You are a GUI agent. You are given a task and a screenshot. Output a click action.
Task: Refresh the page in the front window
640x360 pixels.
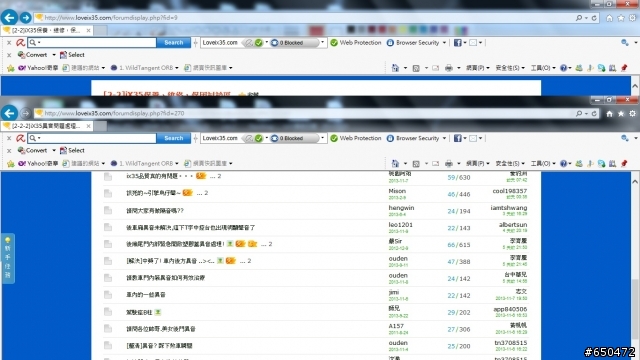(594, 113)
